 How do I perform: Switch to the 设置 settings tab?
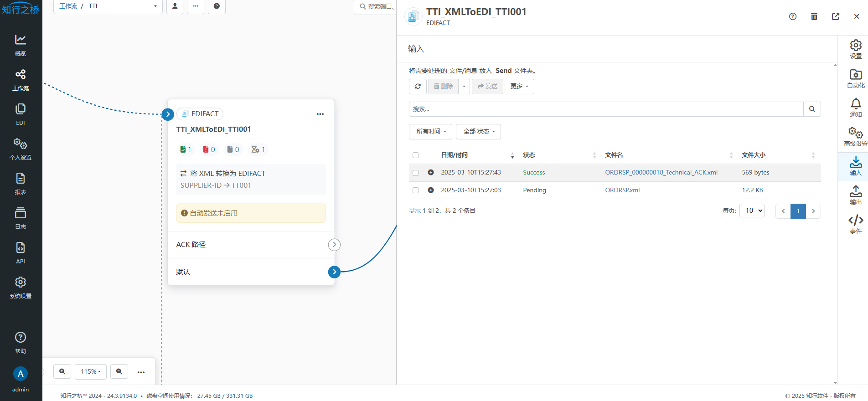tap(855, 50)
